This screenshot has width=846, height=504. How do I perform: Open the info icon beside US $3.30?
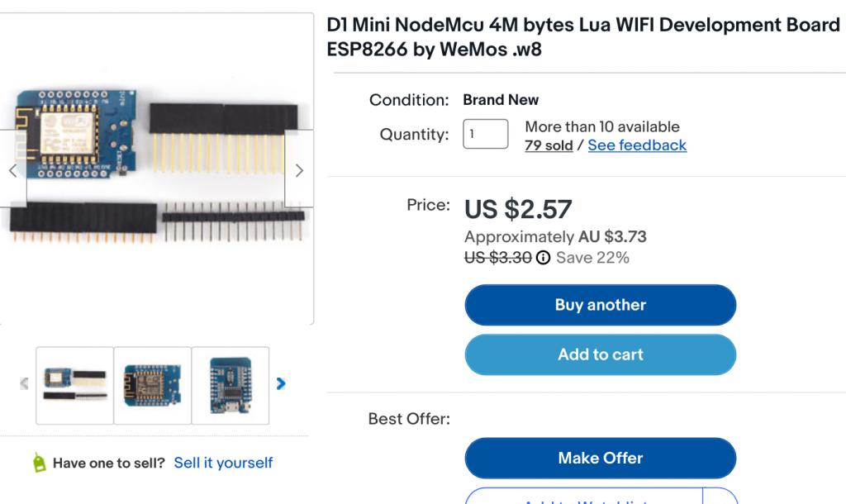tap(543, 258)
